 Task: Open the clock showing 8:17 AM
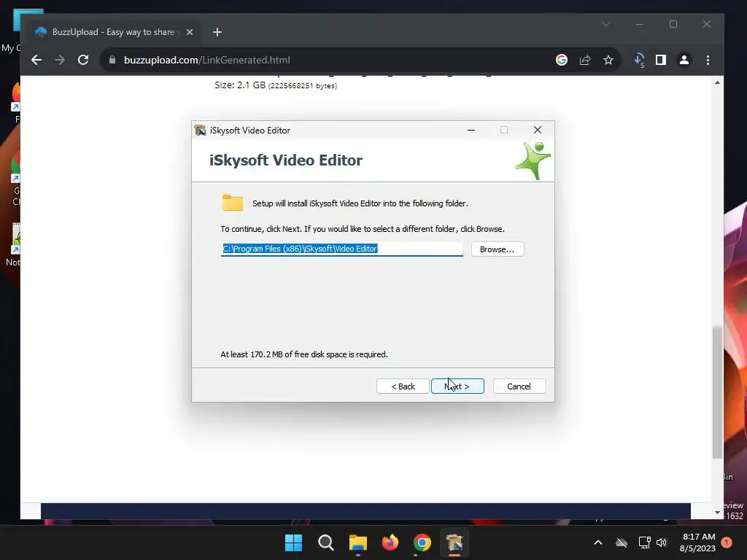pos(697,542)
